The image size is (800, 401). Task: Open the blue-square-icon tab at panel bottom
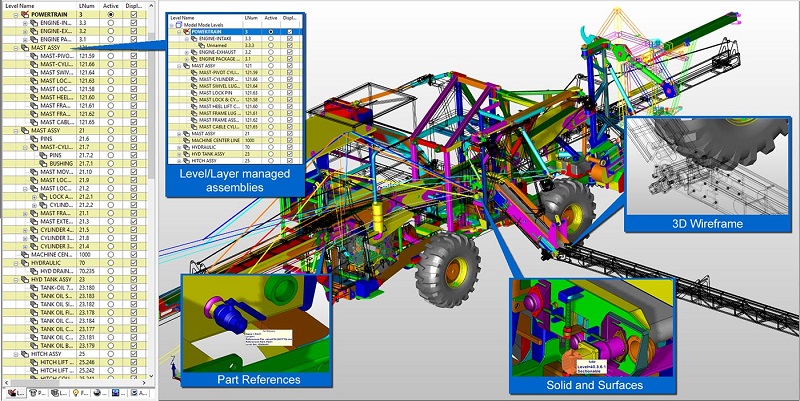[x=118, y=393]
